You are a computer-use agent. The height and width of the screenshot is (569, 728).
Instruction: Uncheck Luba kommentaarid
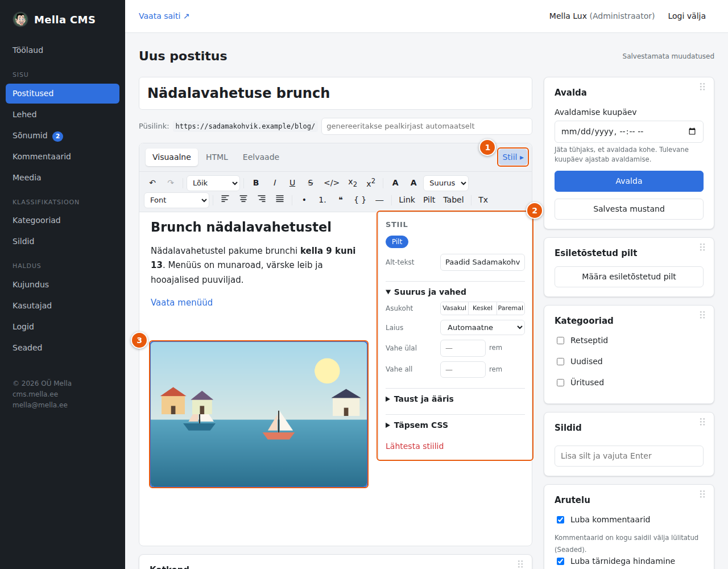(x=560, y=519)
